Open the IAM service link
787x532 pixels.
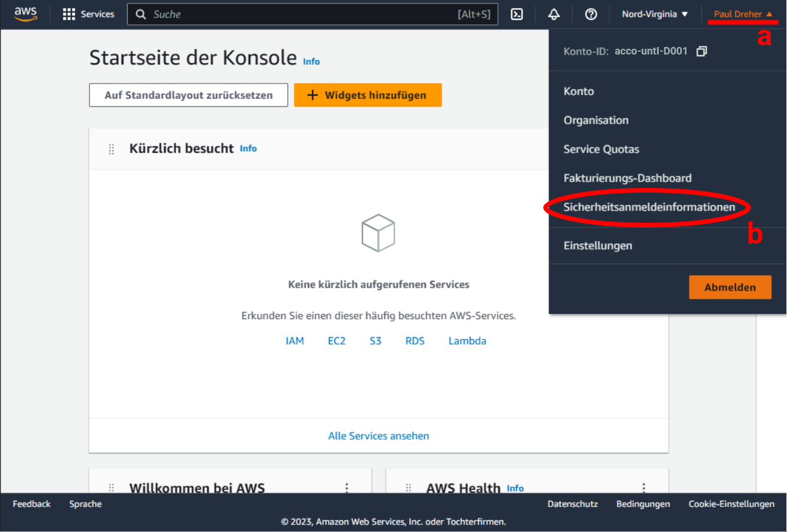[295, 341]
